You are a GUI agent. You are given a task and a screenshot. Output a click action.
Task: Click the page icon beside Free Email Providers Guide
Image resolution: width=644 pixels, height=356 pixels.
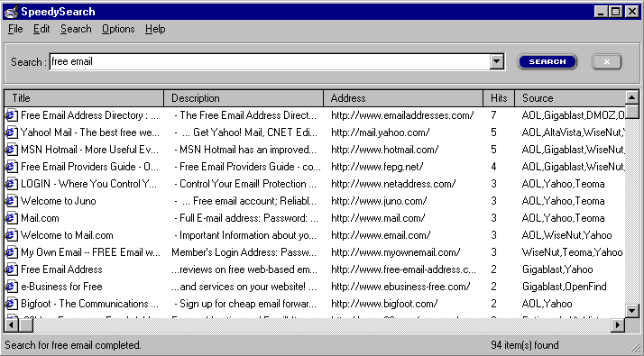12,167
